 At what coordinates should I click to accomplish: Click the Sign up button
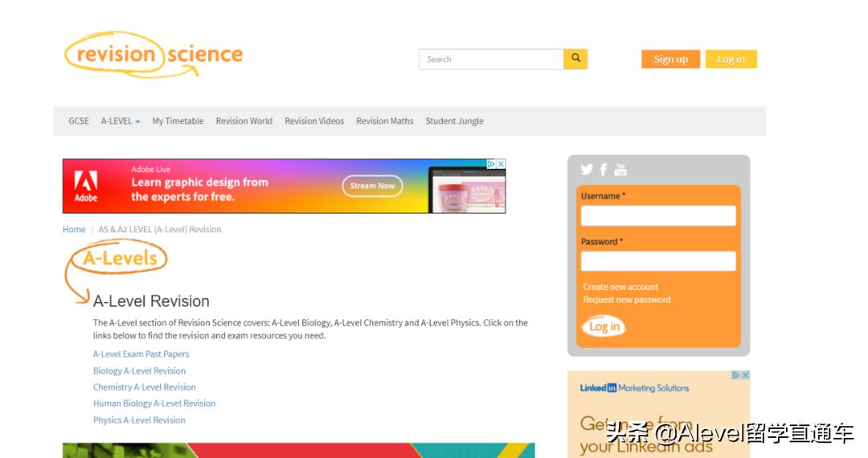671,59
